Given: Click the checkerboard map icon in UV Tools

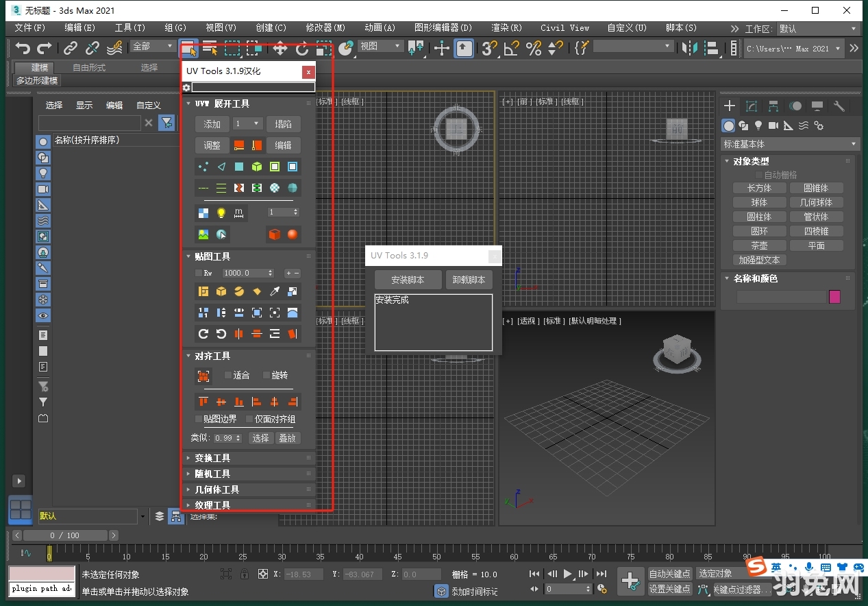Looking at the screenshot, I should pos(203,213).
